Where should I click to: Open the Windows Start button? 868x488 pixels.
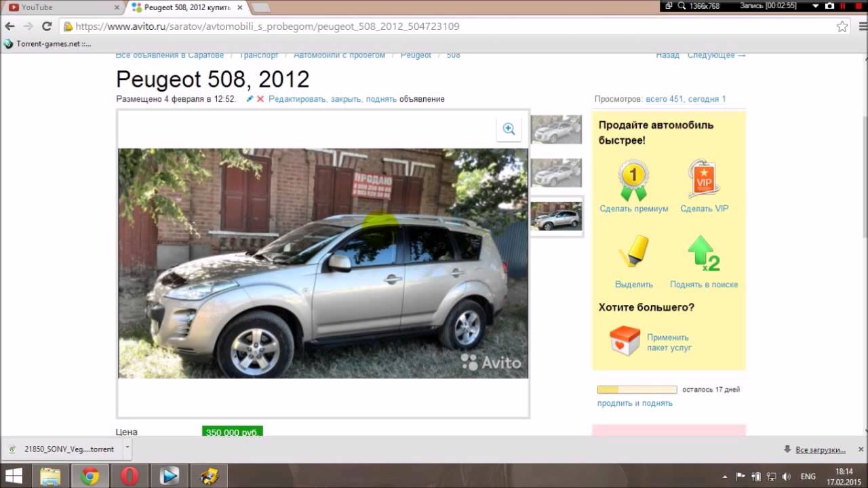(13, 476)
